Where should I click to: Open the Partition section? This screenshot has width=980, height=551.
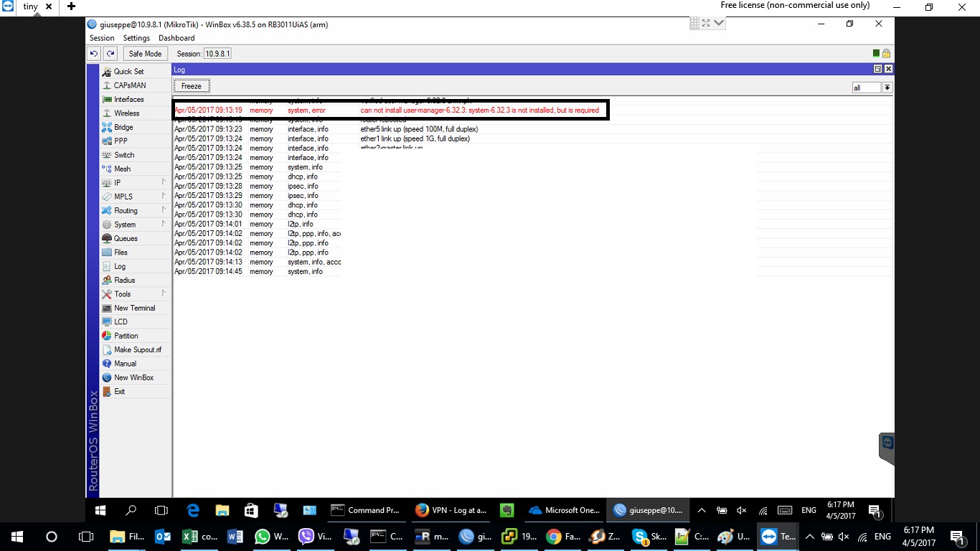click(126, 336)
